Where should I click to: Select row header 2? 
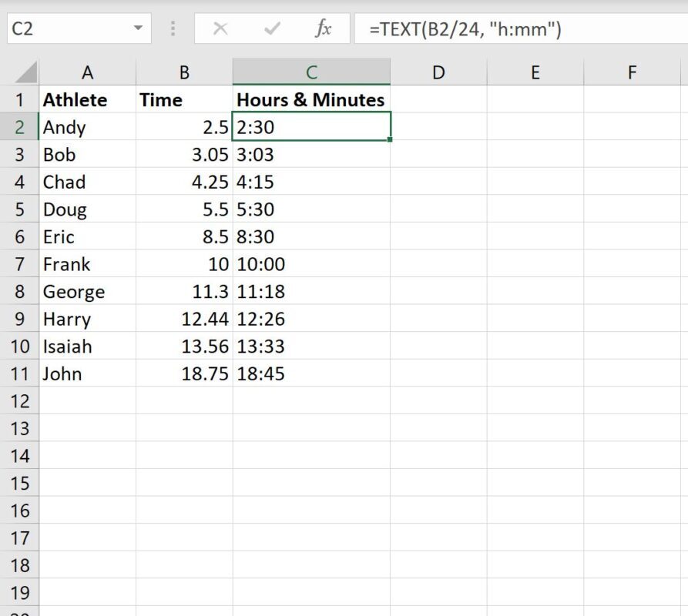click(19, 127)
